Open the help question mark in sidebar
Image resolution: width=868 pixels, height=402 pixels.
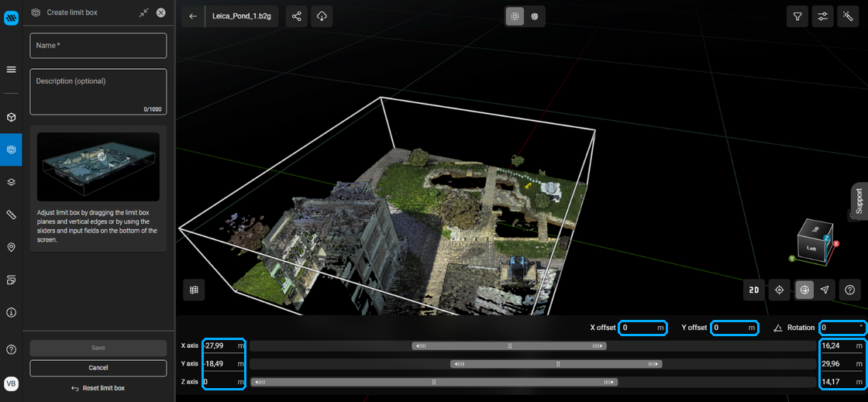tap(11, 349)
